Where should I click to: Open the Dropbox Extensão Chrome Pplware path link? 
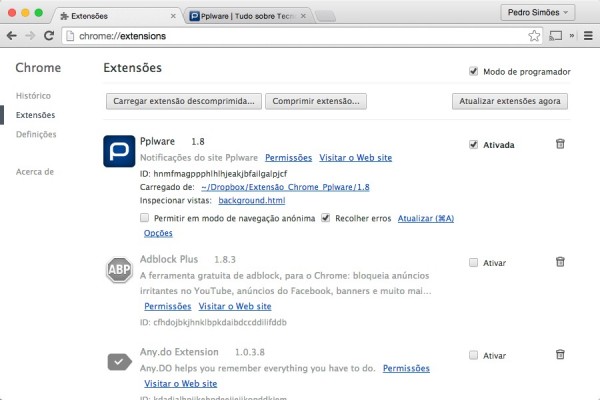click(x=285, y=187)
